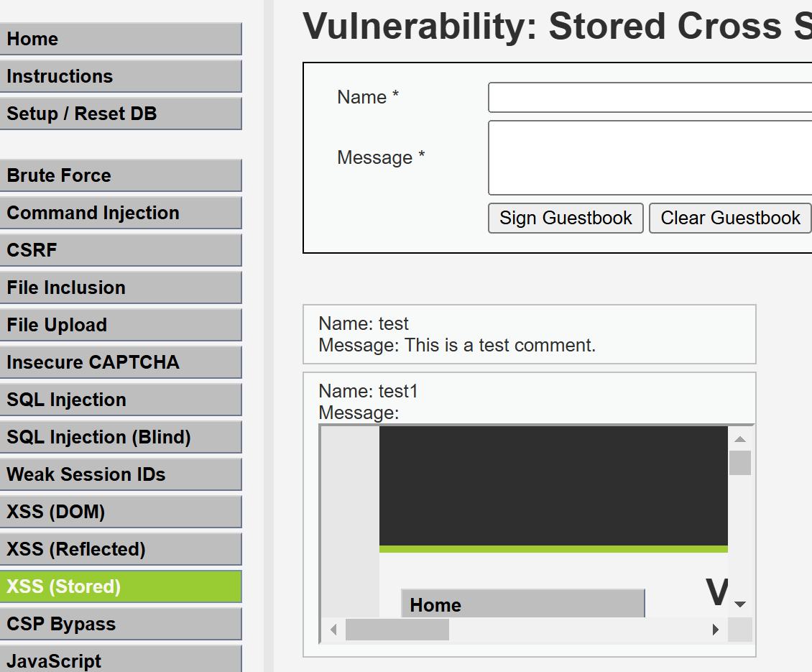
Task: Click Home inside the embedded frame
Action: point(523,604)
